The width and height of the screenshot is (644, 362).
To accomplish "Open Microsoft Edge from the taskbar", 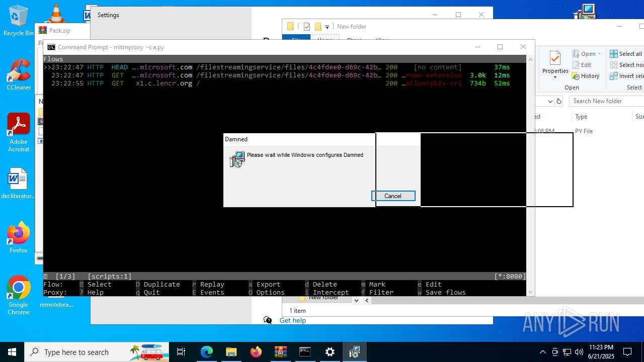I will coord(207,352).
